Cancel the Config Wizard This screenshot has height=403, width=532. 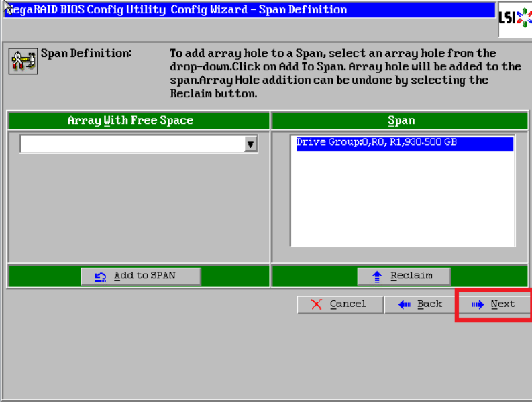[340, 304]
